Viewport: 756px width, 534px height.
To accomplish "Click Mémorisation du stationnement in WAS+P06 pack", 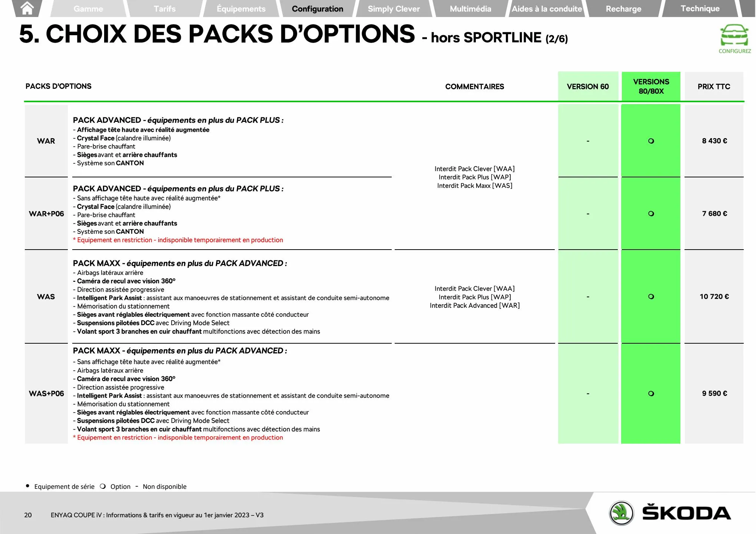I will pyautogui.click(x=121, y=404).
